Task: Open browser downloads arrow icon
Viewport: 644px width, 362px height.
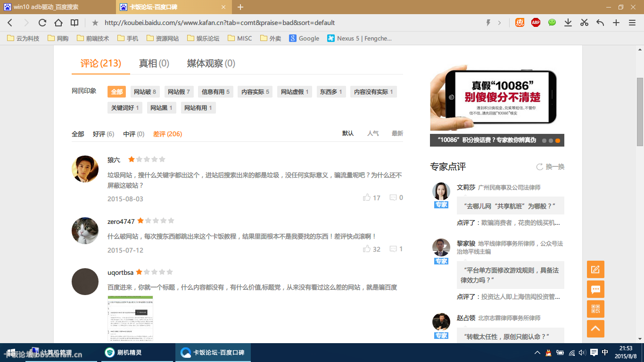Action: tap(568, 23)
